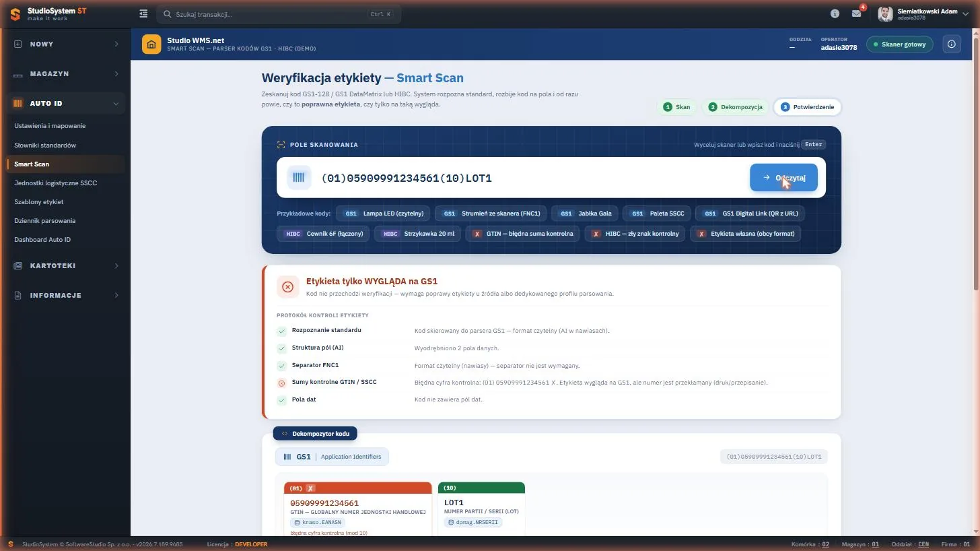Load sample code Jabłka Gala

coord(584,214)
